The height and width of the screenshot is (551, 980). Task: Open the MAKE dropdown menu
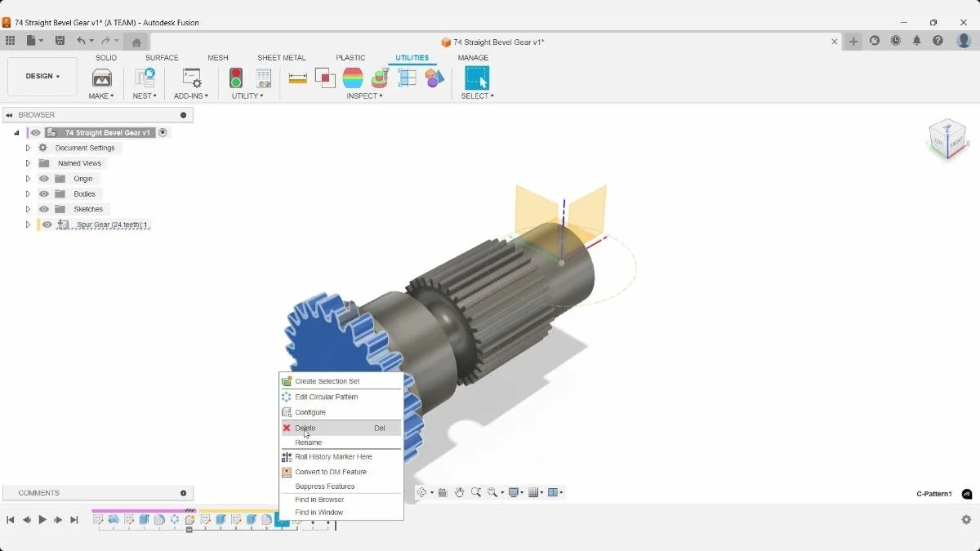click(102, 96)
